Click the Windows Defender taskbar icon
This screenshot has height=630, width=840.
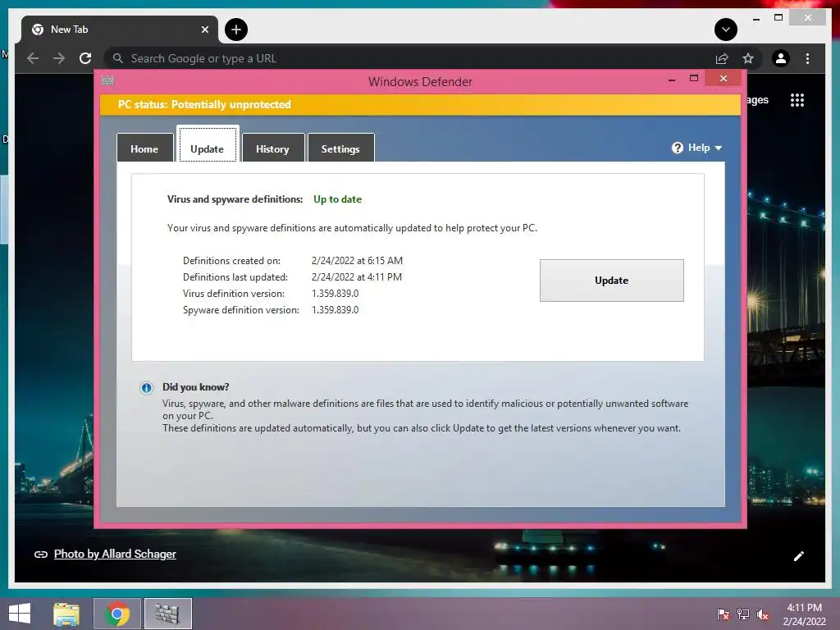167,614
